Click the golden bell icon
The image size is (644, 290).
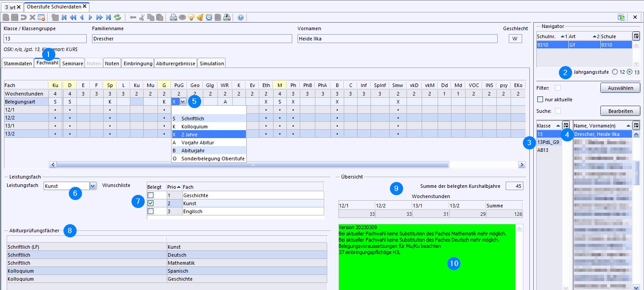[x=200, y=17]
